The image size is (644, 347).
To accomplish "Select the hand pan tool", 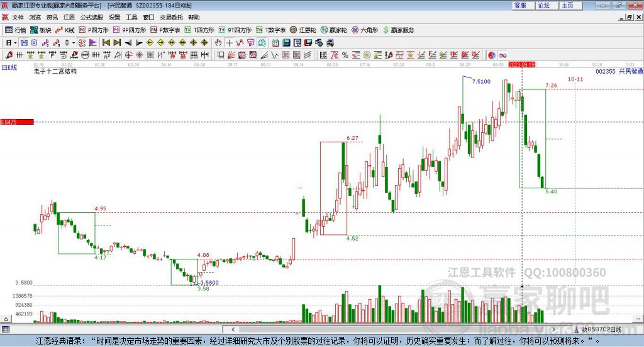I will [x=218, y=43].
